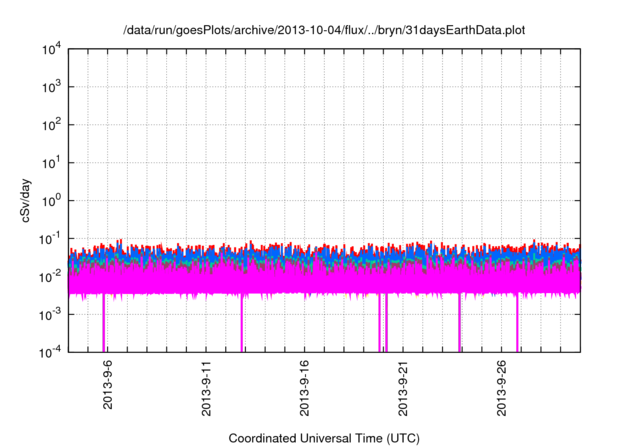Click the plot title file path
Viewport: 640px width, 448px height.
(324, 30)
